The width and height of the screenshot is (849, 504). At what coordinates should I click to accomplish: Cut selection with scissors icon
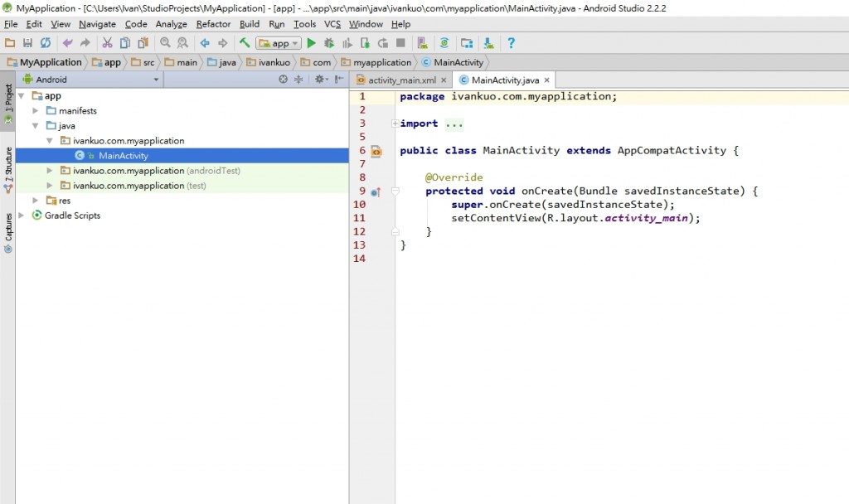click(107, 43)
